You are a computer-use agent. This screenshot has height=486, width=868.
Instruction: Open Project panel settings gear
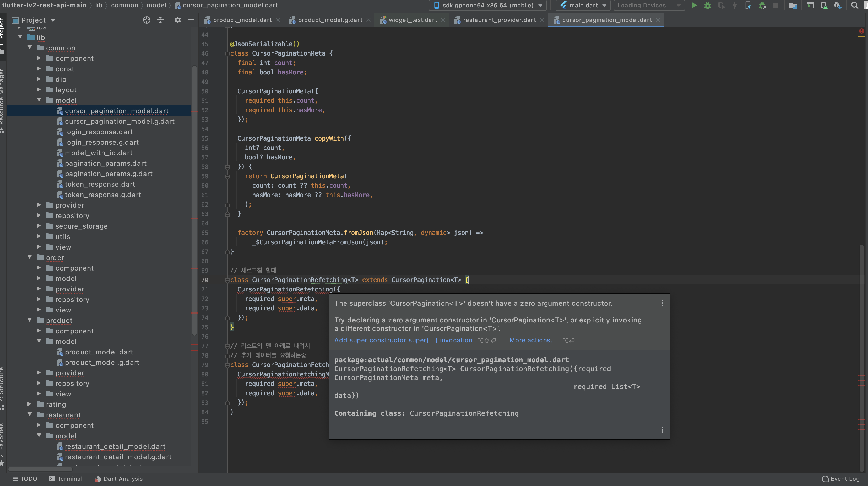pyautogui.click(x=178, y=20)
